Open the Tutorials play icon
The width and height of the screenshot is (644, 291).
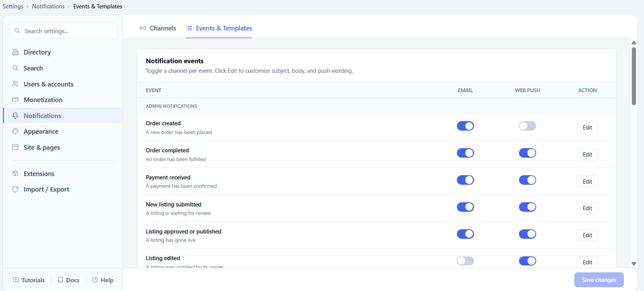pyautogui.click(x=16, y=280)
